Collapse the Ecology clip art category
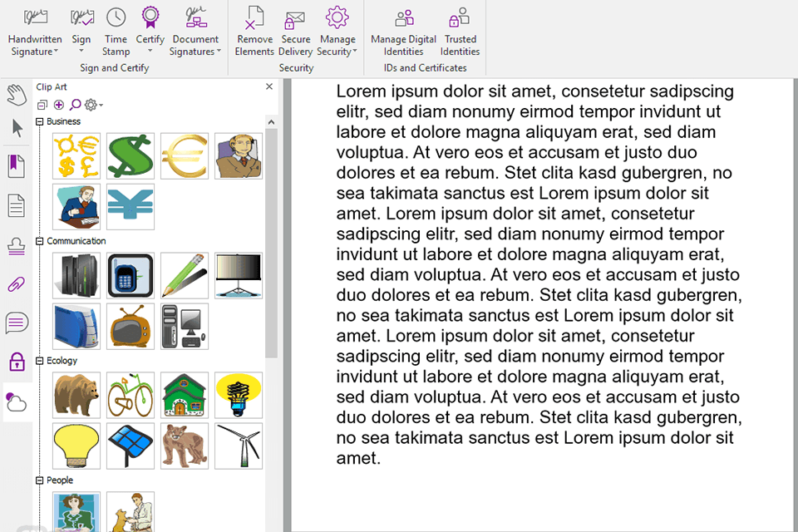This screenshot has height=532, width=798. coord(39,362)
